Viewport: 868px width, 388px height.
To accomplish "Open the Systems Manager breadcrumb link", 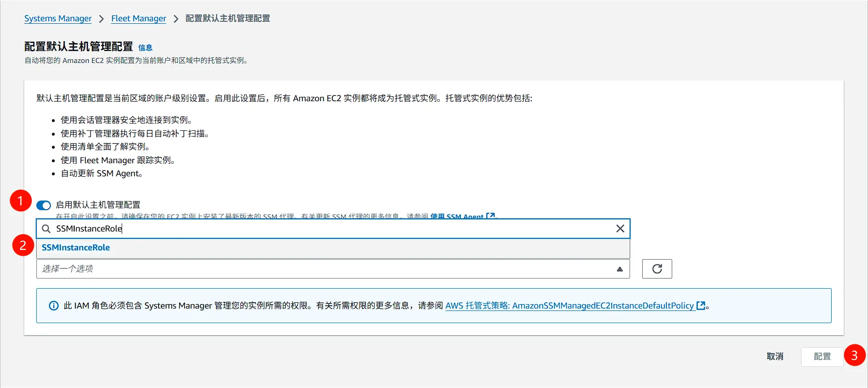I will [58, 18].
